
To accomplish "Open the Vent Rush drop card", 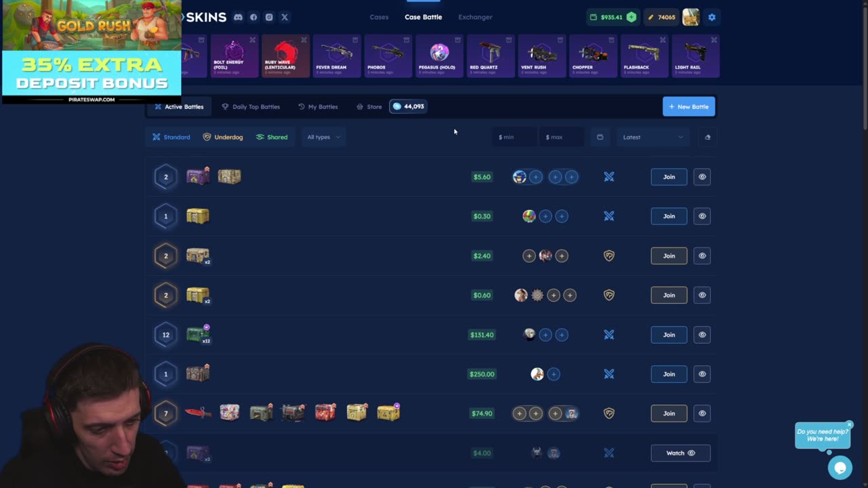I will 542,56.
